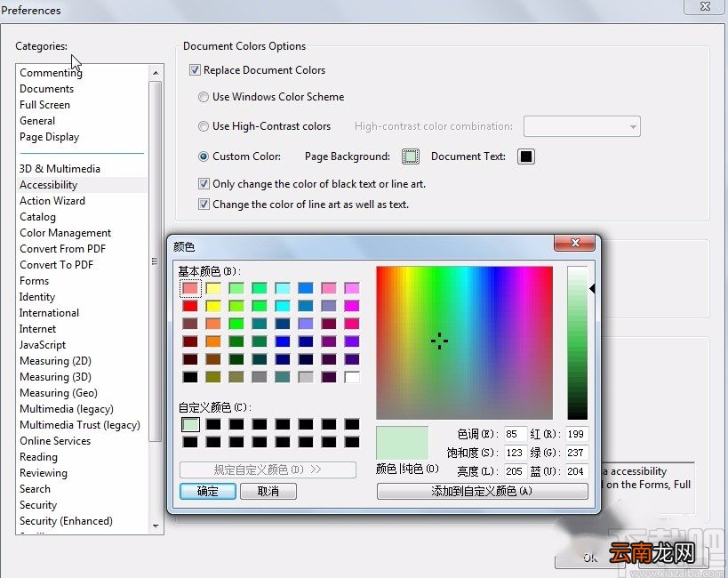Select Security (Enhanced) category
728x578 pixels.
(66, 521)
